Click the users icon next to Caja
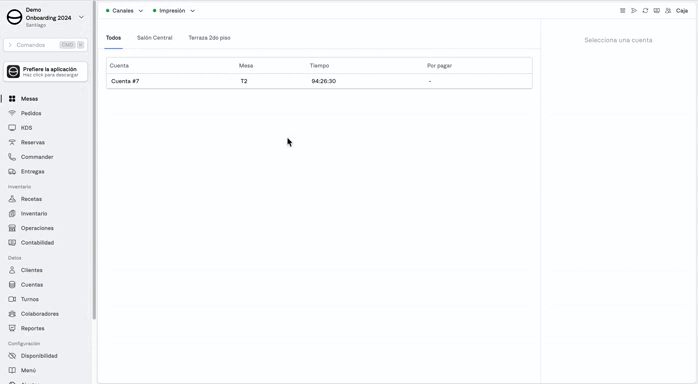The height and width of the screenshot is (384, 698). (668, 11)
